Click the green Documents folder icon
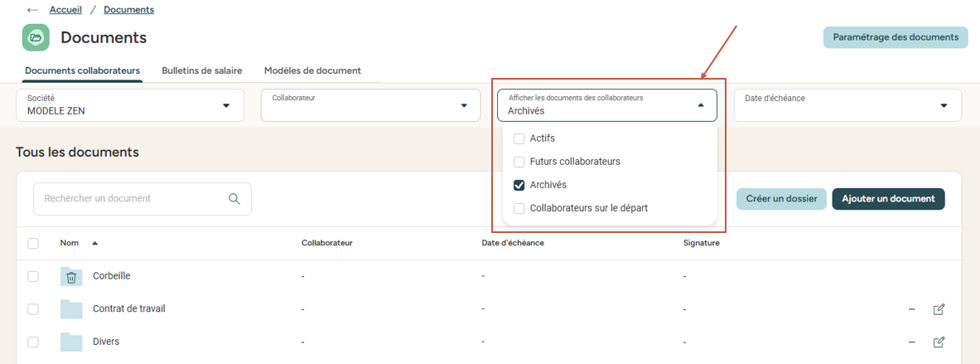 point(36,37)
